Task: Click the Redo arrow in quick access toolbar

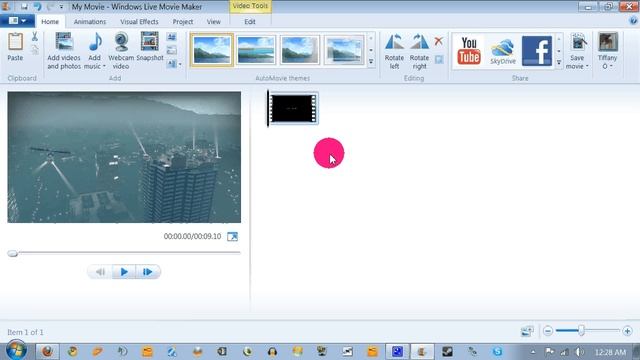Action: (50, 7)
